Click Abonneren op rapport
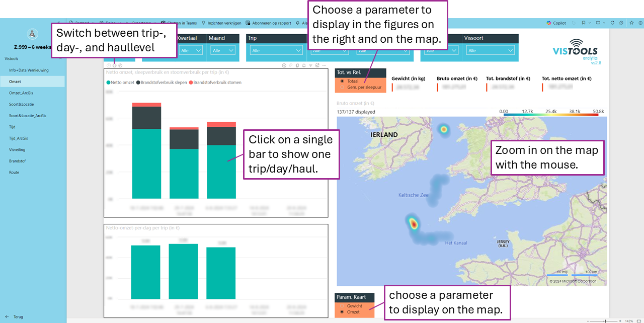Image resolution: width=644 pixels, height=323 pixels. [x=272, y=23]
